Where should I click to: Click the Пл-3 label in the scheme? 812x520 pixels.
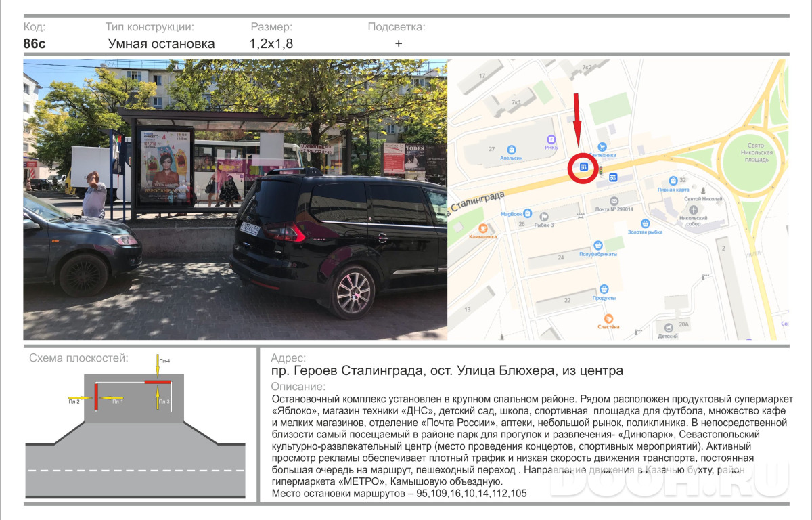click(x=164, y=402)
